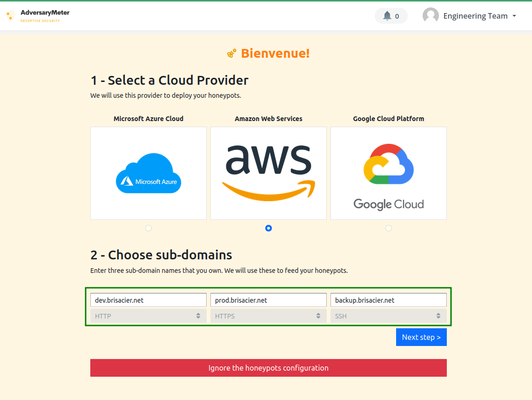Image resolution: width=532 pixels, height=400 pixels.
Task: Select the AWS logo tile
Action: click(x=269, y=173)
